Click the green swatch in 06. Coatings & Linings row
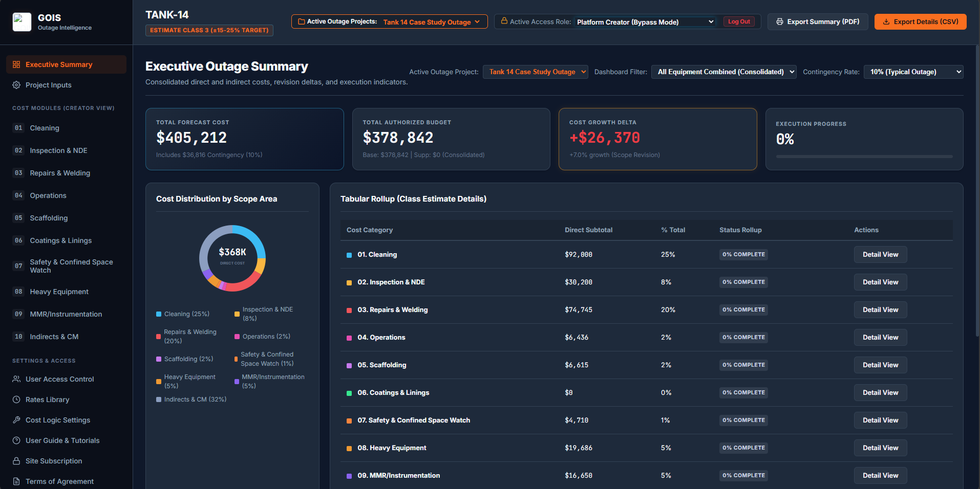 click(349, 393)
